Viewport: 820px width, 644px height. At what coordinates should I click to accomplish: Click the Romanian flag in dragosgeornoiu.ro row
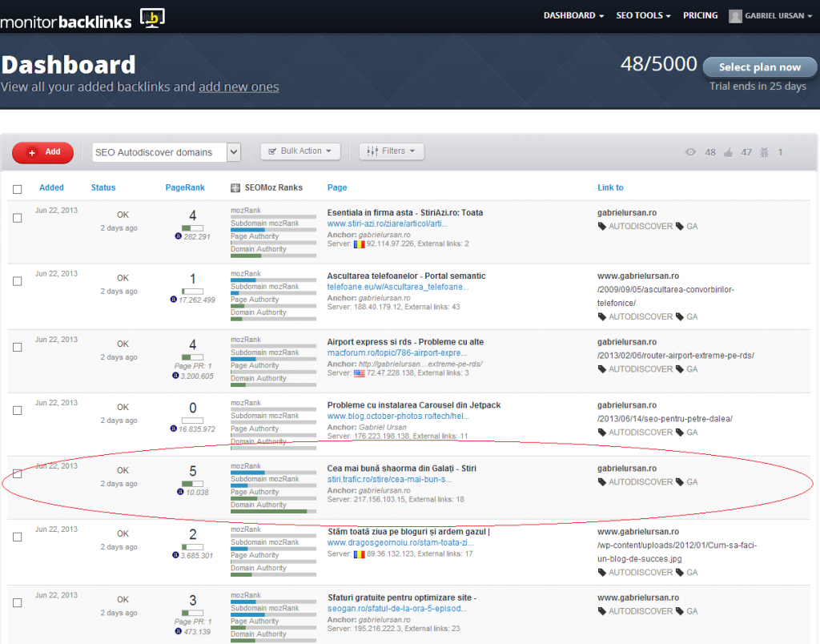tap(360, 554)
